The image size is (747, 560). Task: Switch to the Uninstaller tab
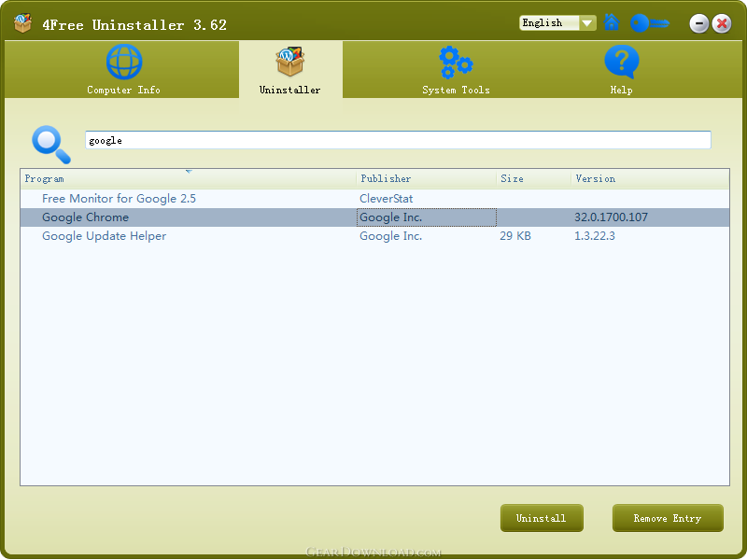coord(290,70)
